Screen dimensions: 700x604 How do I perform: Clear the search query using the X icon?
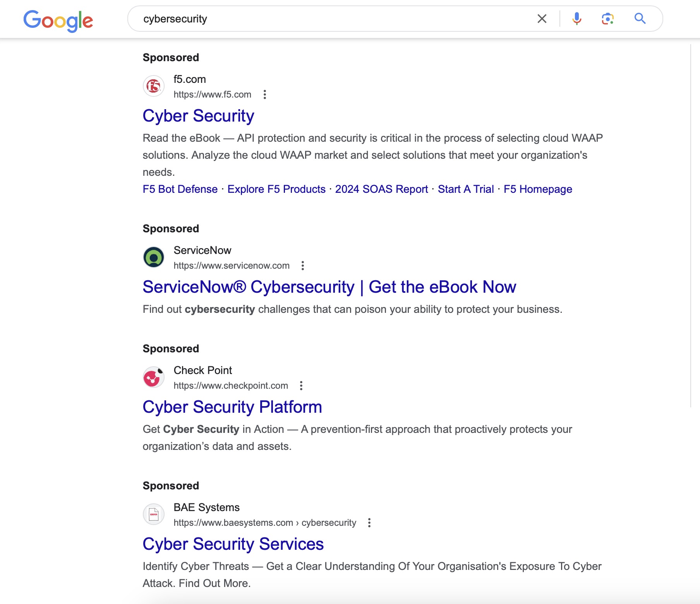coord(542,19)
